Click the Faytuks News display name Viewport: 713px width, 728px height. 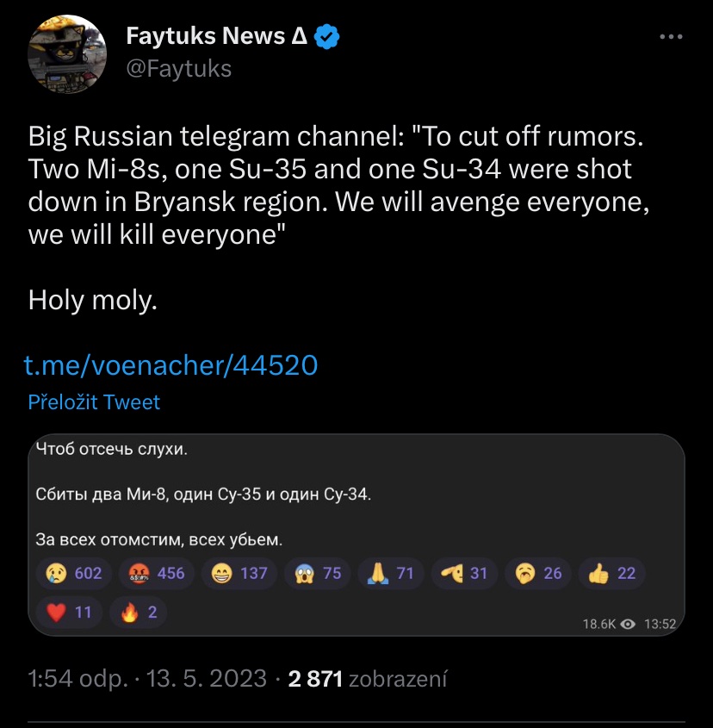point(217,36)
